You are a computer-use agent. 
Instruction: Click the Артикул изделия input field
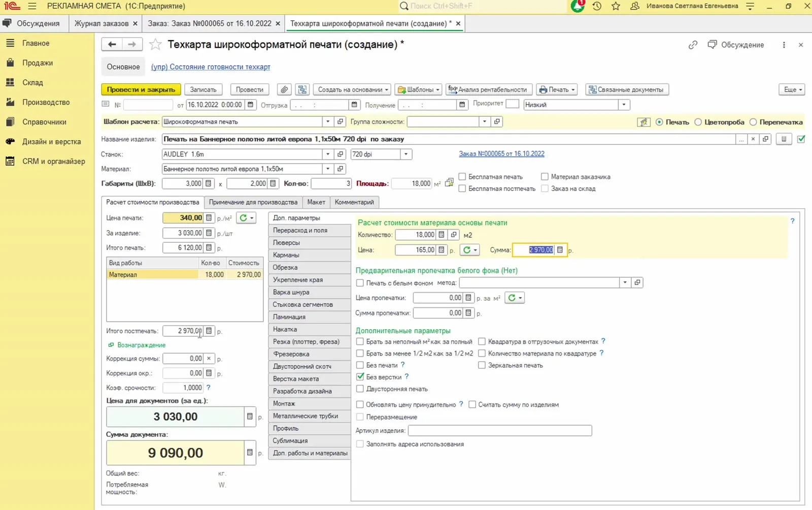(x=500, y=431)
